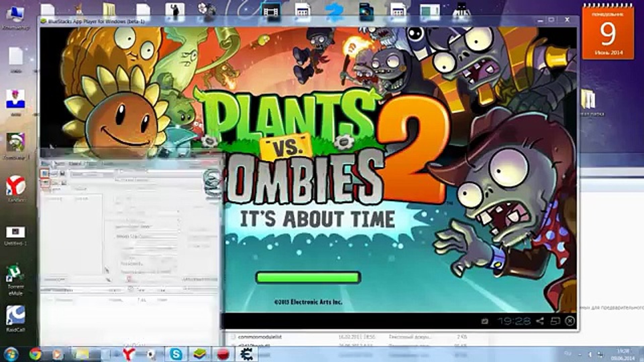Open the Plants vs Zombies desktop shortcut

15,146
